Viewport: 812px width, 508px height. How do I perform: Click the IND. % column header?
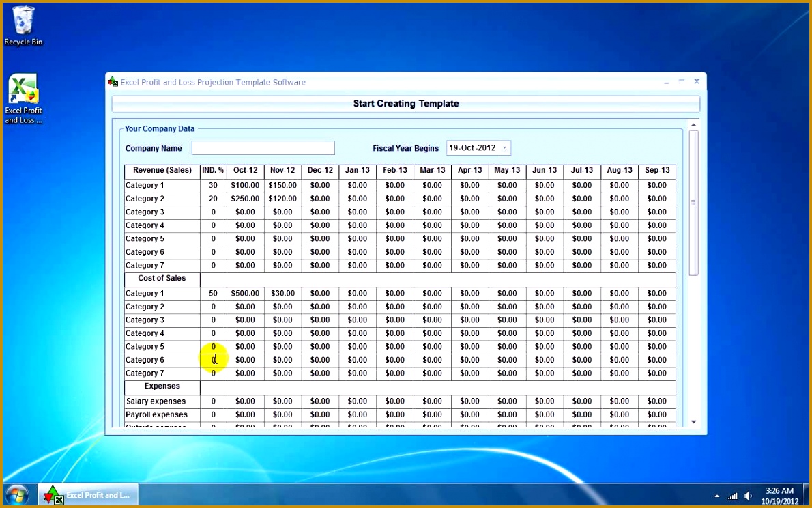click(x=214, y=171)
